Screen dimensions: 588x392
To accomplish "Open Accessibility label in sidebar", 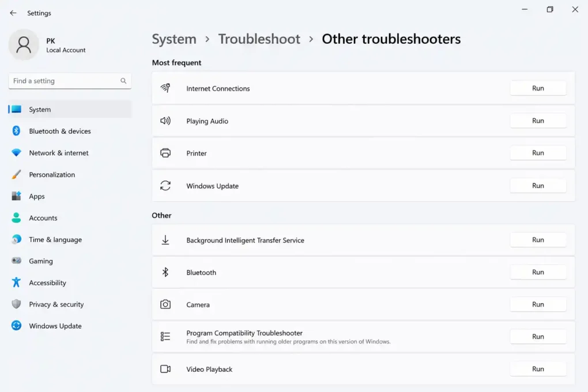I will tap(48, 283).
